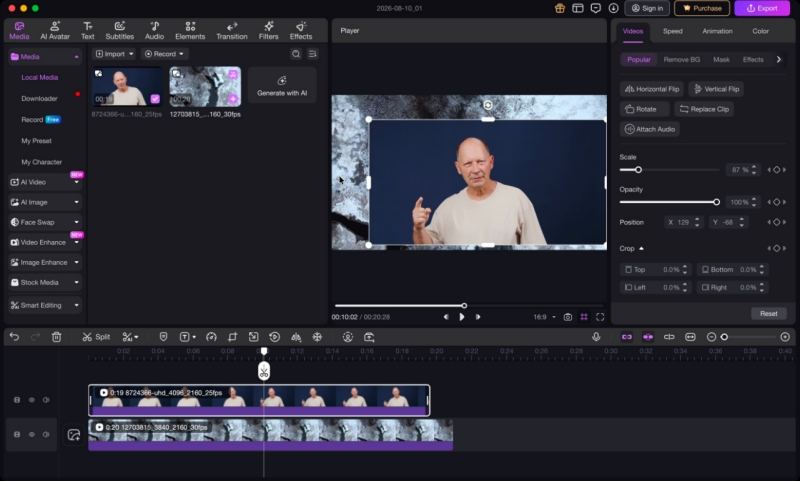
Task: Click the gift box icon in title bar
Action: point(560,8)
